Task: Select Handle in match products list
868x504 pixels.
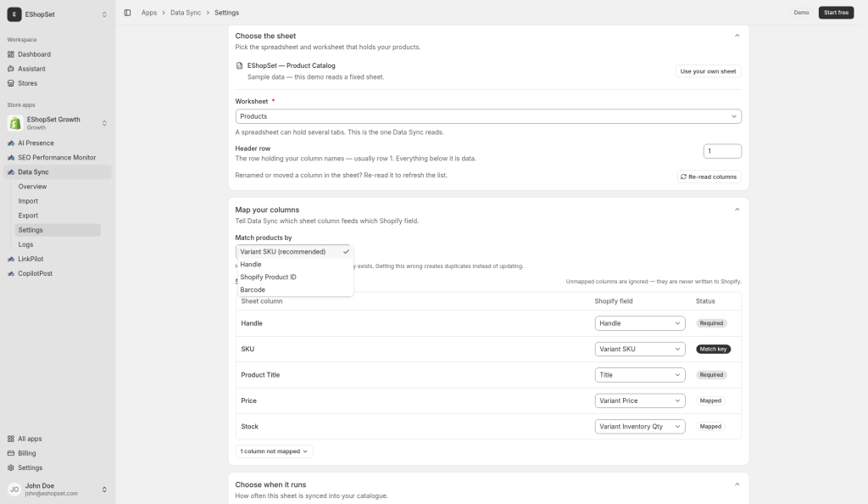Action: coord(294,265)
